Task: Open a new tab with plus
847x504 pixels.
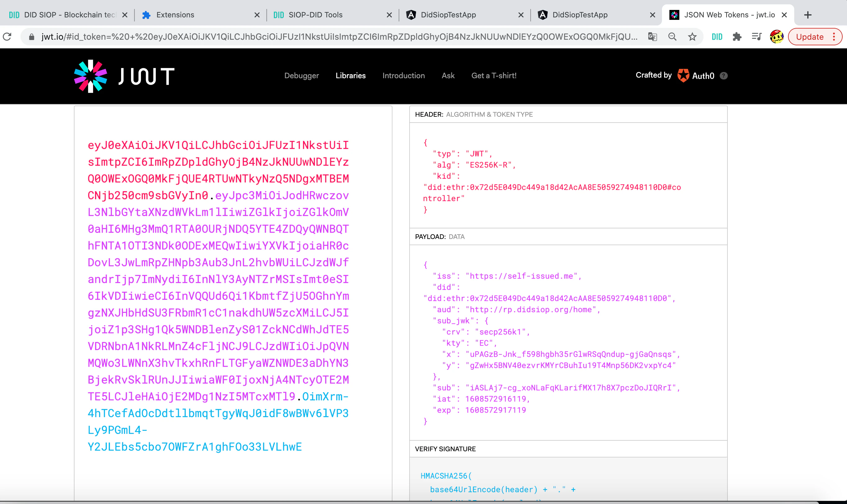Action: tap(808, 15)
